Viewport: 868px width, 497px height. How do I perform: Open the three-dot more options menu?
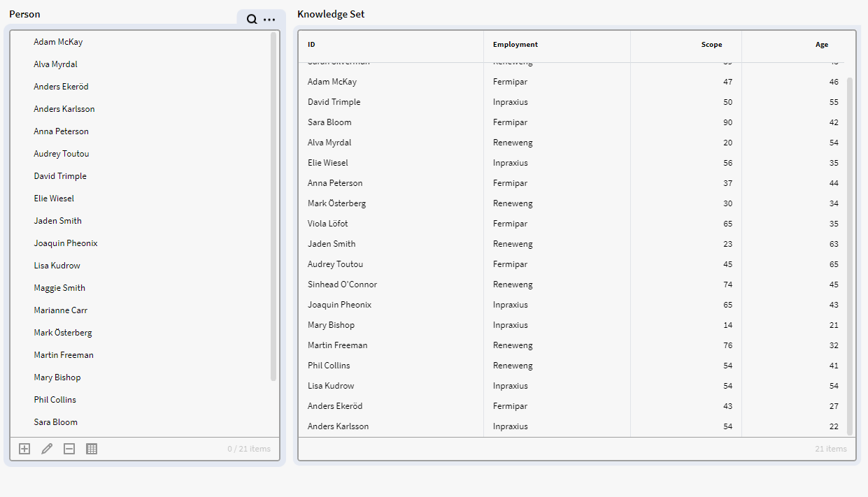pyautogui.click(x=269, y=20)
